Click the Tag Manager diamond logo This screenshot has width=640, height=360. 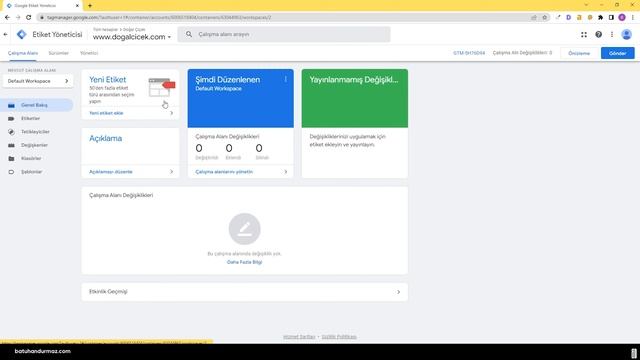[x=22, y=35]
